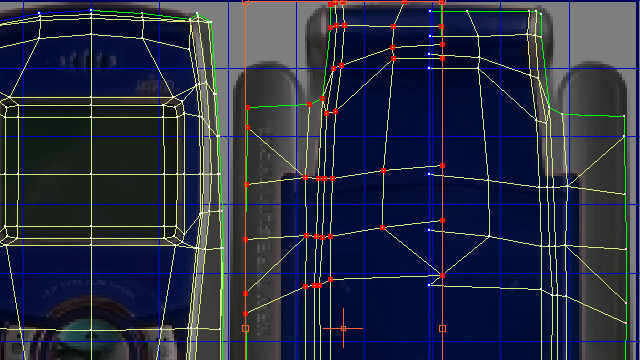Select red vertex at left end of green edge
This screenshot has width=640, height=360.
click(x=248, y=108)
